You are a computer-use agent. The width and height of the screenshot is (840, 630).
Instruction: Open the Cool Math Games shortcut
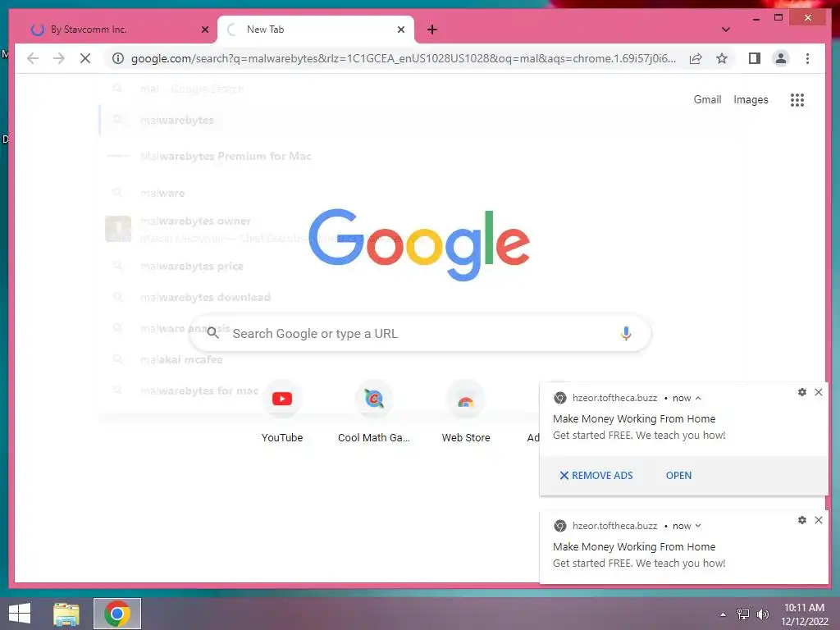pyautogui.click(x=373, y=412)
